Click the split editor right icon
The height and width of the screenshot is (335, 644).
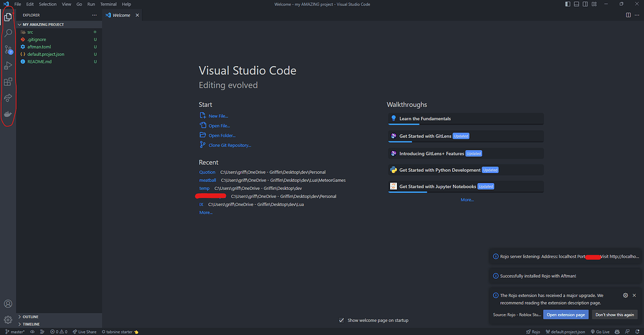[628, 15]
